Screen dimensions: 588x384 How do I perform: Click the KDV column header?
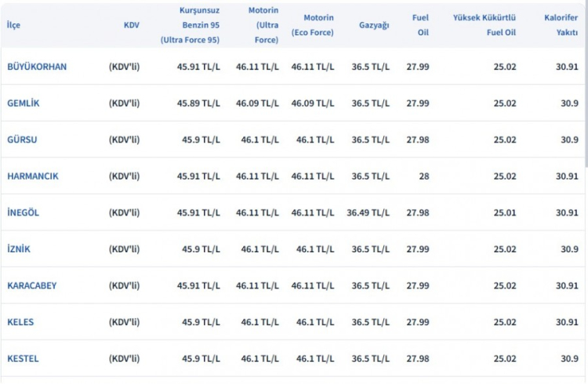(132, 25)
